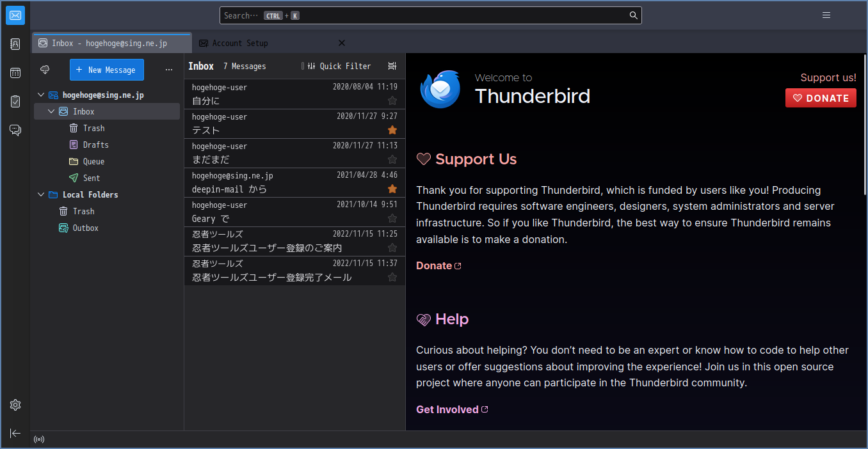
Task: Open the Get Involved link
Action: click(452, 409)
